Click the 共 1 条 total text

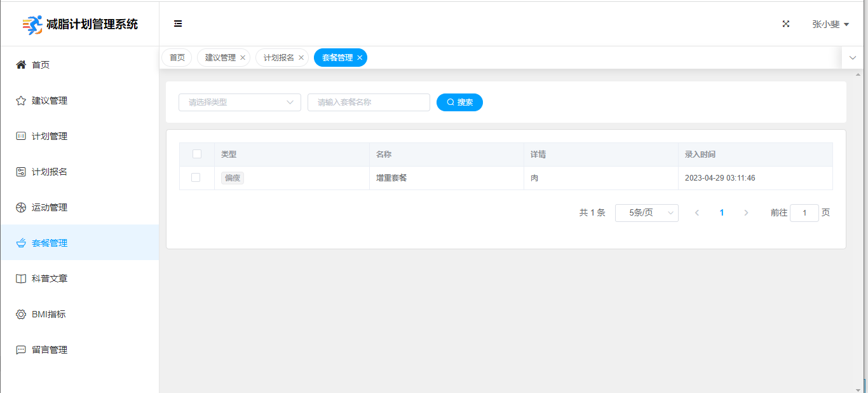point(592,213)
